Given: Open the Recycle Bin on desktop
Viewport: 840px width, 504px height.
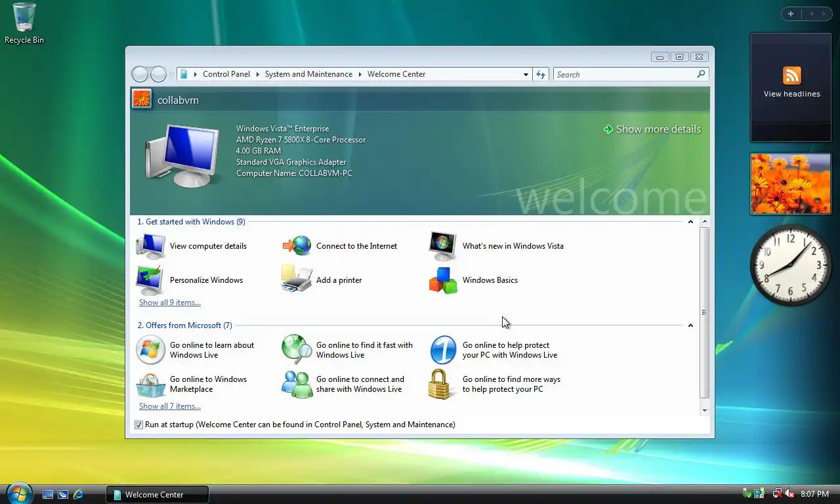Looking at the screenshot, I should [x=24, y=24].
